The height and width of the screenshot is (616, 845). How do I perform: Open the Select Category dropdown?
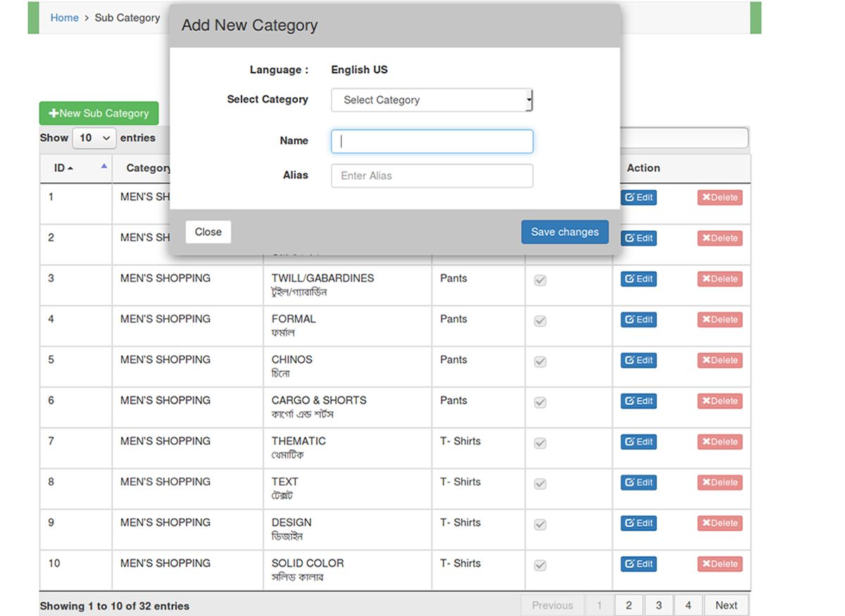(x=432, y=100)
